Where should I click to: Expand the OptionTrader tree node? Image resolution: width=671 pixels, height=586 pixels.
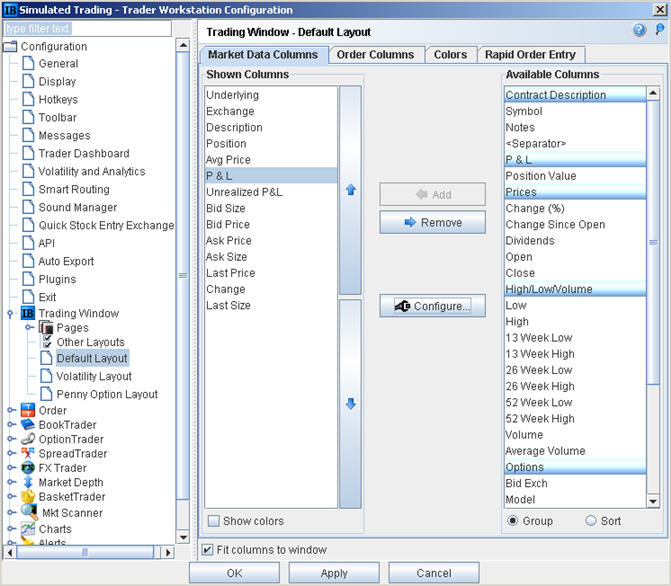(11, 439)
